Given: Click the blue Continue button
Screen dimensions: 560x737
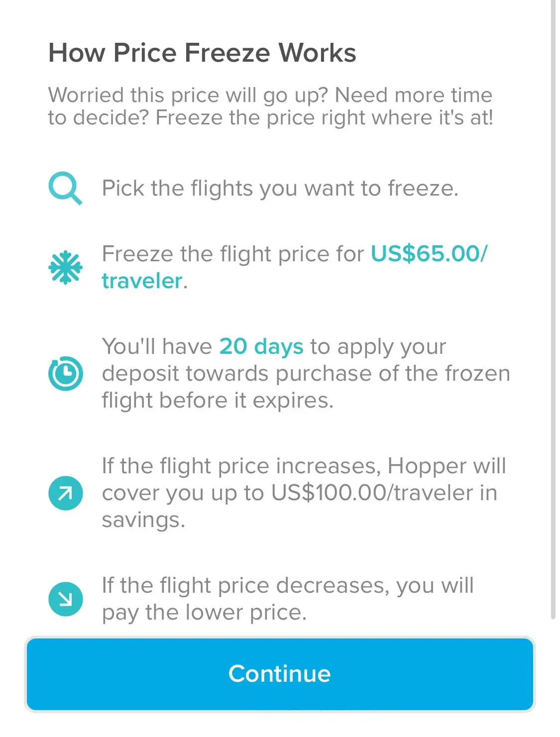Looking at the screenshot, I should coord(280,674).
